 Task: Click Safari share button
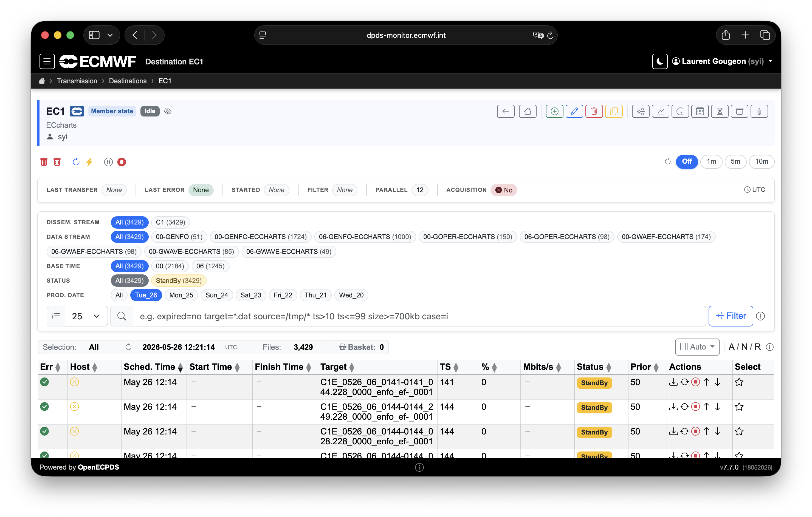(x=726, y=35)
